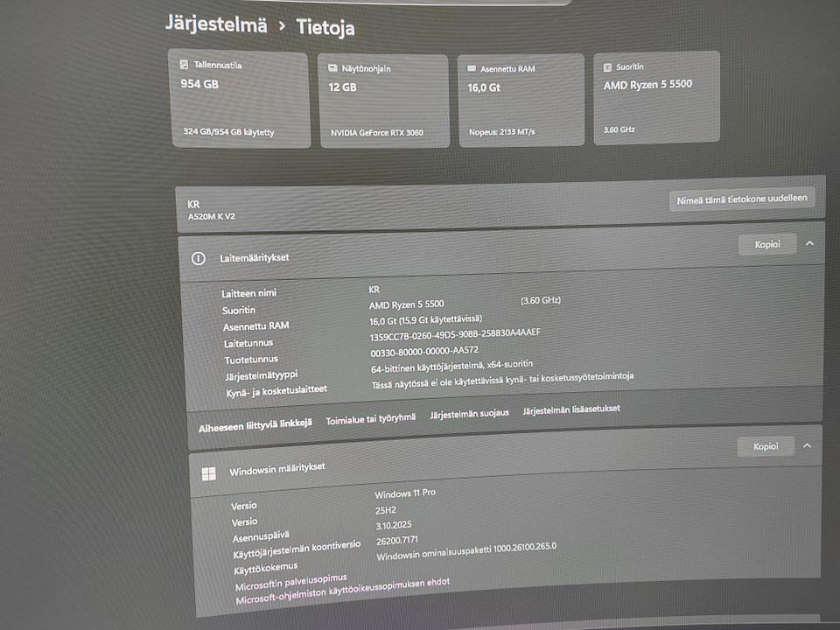Open Microsoft-ohjelmiston käyttöoikeussopimuksen ehdot link
Screen dimensions: 840x630
343,591
